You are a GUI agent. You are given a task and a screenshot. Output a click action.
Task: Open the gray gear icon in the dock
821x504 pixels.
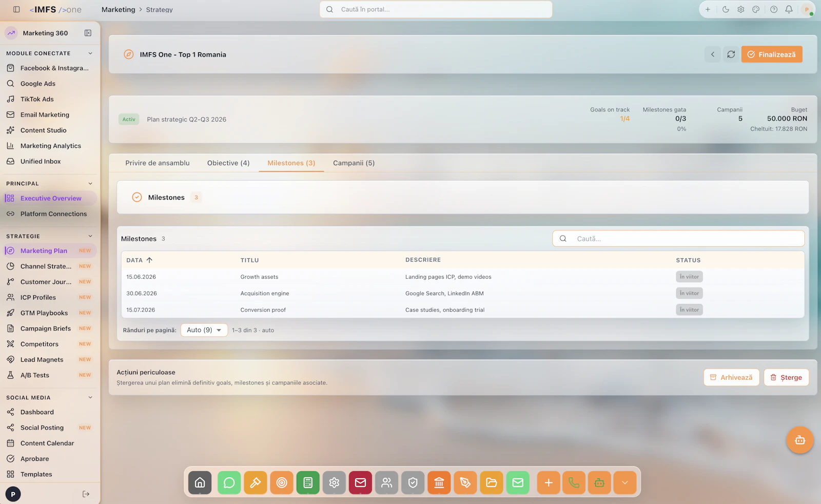[x=334, y=482]
